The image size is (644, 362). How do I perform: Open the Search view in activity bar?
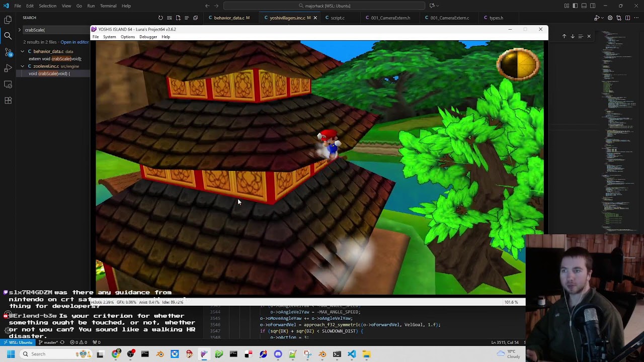click(x=8, y=36)
